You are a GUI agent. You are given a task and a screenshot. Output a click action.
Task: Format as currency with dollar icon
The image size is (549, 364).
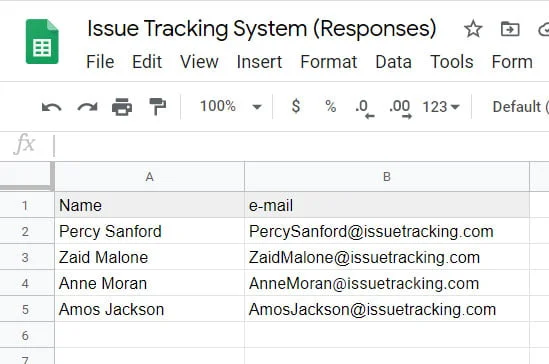(296, 106)
